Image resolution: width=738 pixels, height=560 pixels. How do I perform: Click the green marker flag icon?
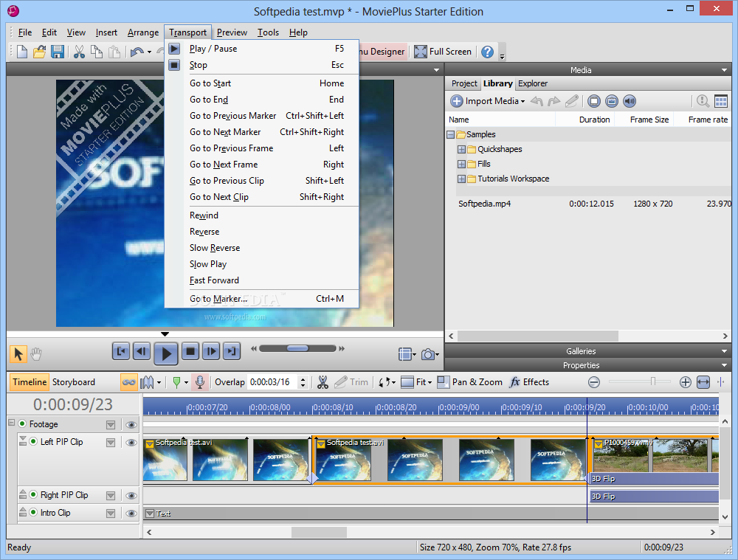(176, 382)
